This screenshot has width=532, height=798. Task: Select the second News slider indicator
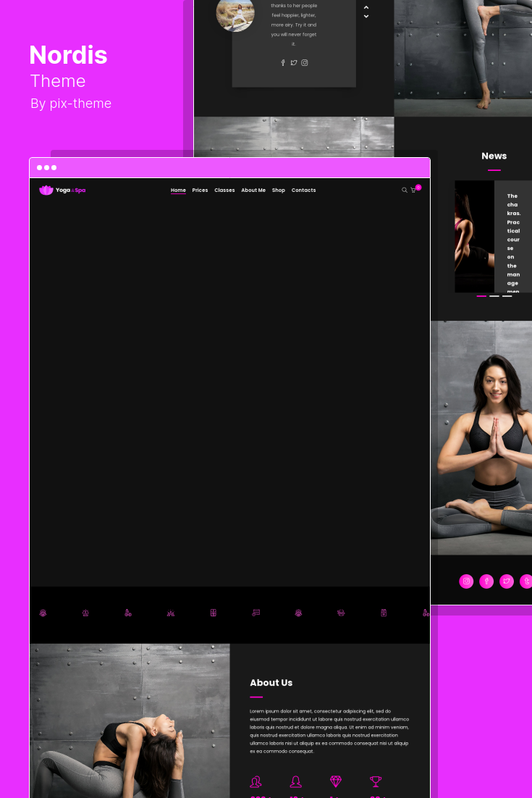tap(494, 295)
